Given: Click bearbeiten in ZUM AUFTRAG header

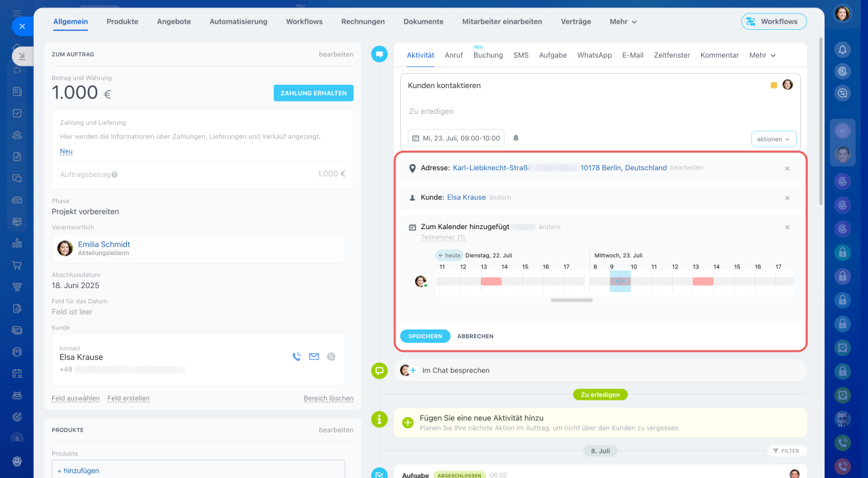Looking at the screenshot, I should coord(336,54).
